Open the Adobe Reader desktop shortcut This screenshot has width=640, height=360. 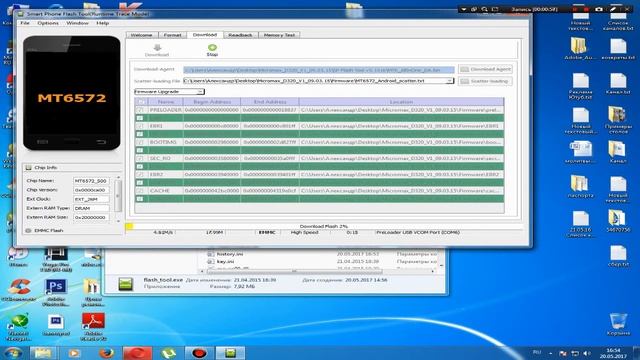[93, 327]
